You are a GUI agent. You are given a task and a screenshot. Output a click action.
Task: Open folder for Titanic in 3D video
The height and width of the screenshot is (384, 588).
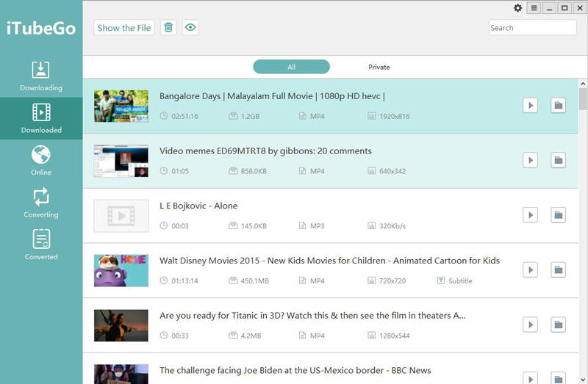coord(558,325)
